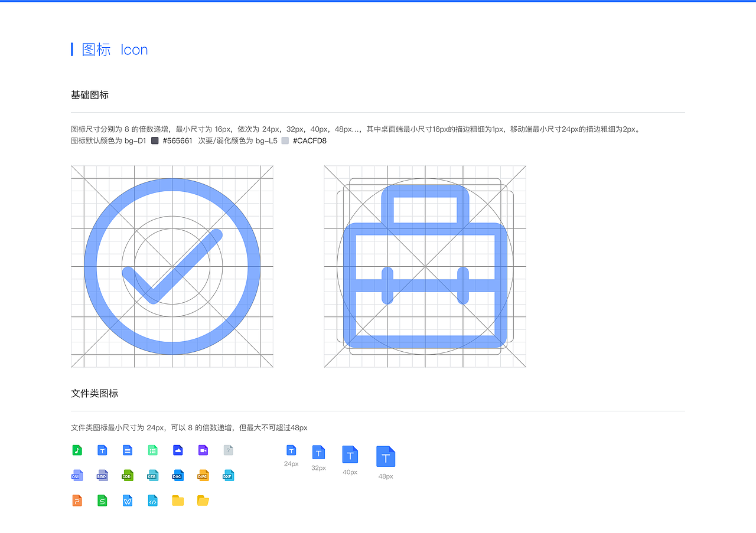Select the green spreadsheet file icon
The height and width of the screenshot is (533, 756).
(x=152, y=450)
